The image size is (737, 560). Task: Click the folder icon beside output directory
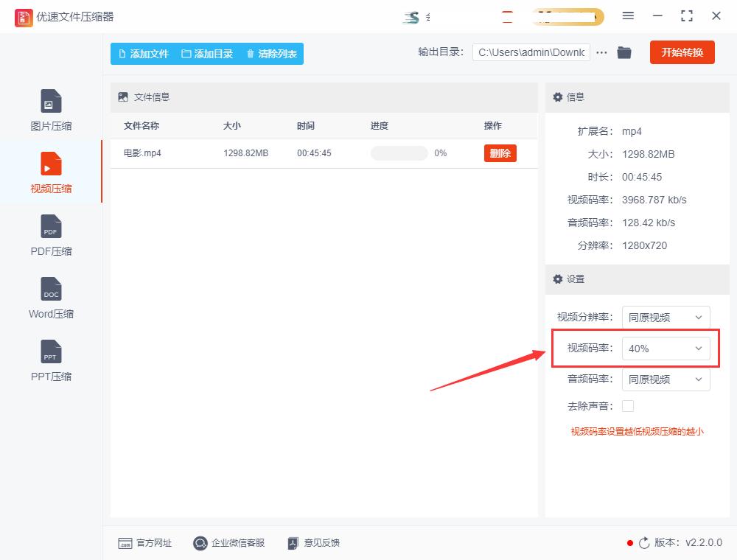click(624, 52)
